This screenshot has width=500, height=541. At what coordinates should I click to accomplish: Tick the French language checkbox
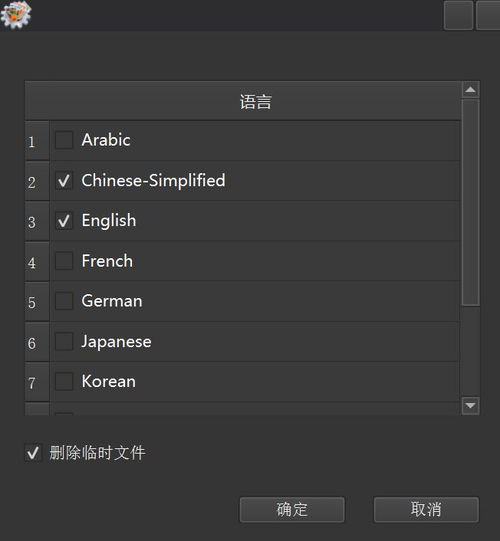[64, 261]
